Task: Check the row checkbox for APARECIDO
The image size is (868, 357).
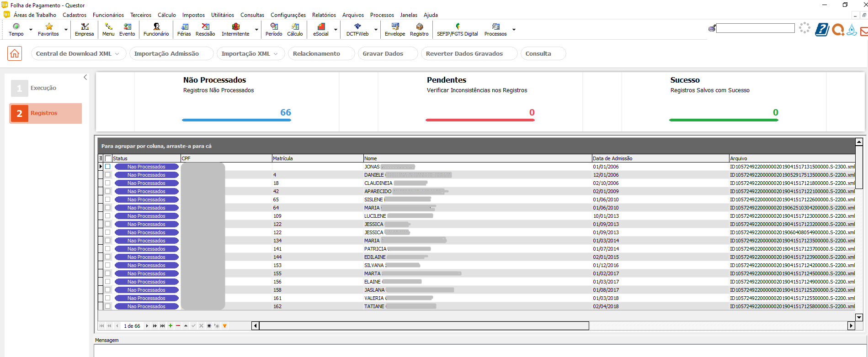Action: coord(108,191)
